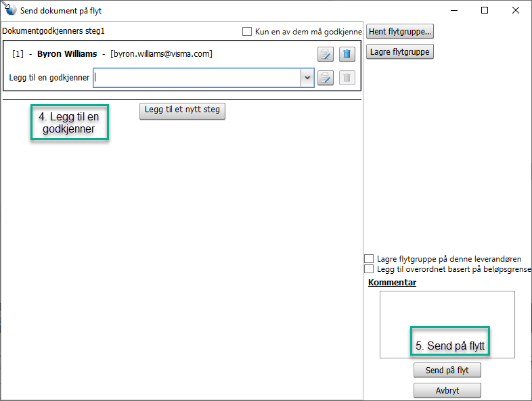
Task: Click inside the Kommentar text box
Action: coord(447,325)
